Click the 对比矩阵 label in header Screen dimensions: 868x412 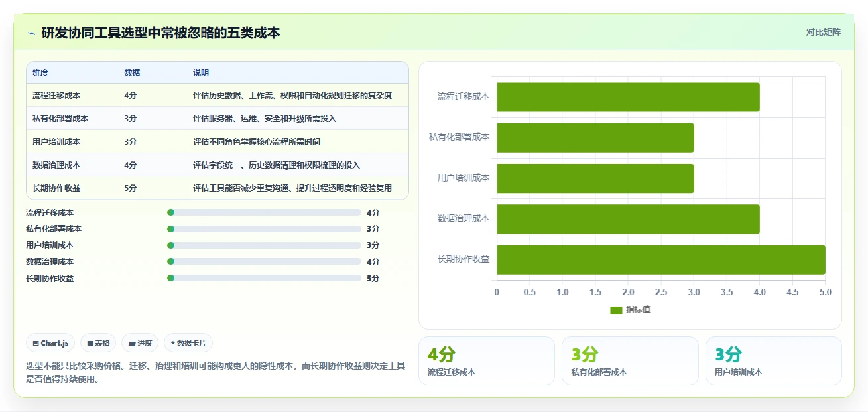click(823, 32)
